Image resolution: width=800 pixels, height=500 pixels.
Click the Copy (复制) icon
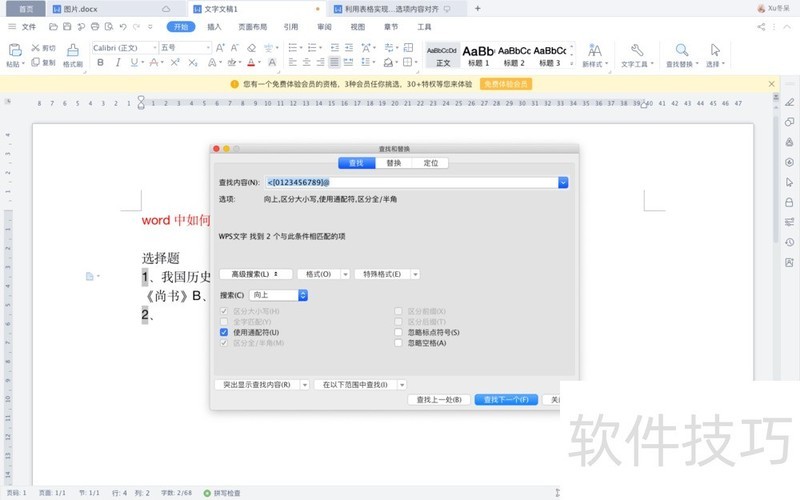point(35,62)
